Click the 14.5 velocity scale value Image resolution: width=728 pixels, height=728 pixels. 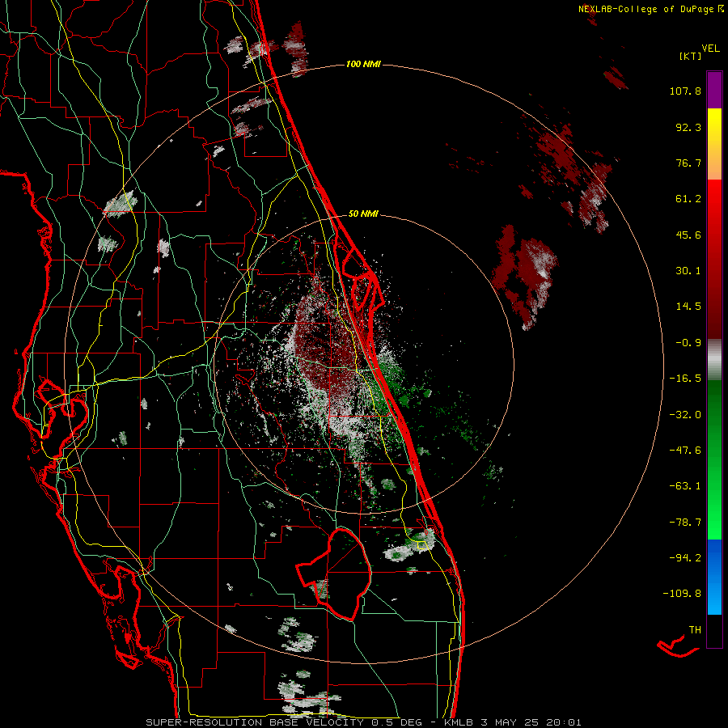688,307
